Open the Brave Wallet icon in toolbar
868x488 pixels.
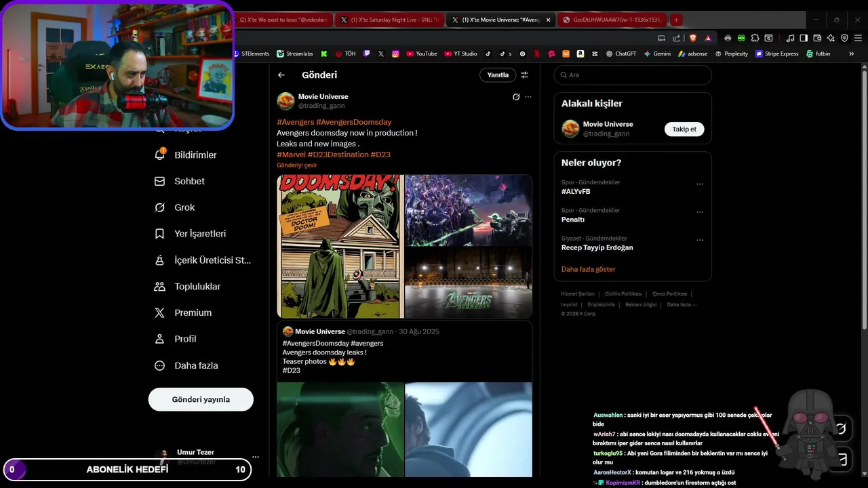pyautogui.click(x=817, y=38)
